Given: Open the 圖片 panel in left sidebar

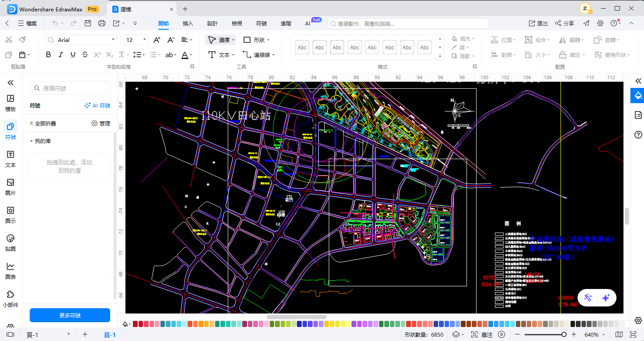Looking at the screenshot, I should [10, 187].
